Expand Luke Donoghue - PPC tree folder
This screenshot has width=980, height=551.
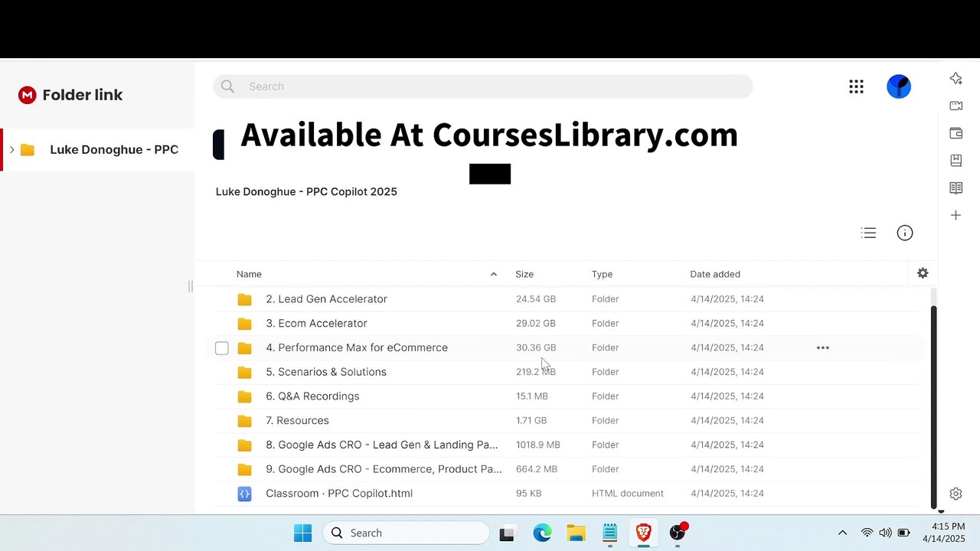pyautogui.click(x=11, y=149)
